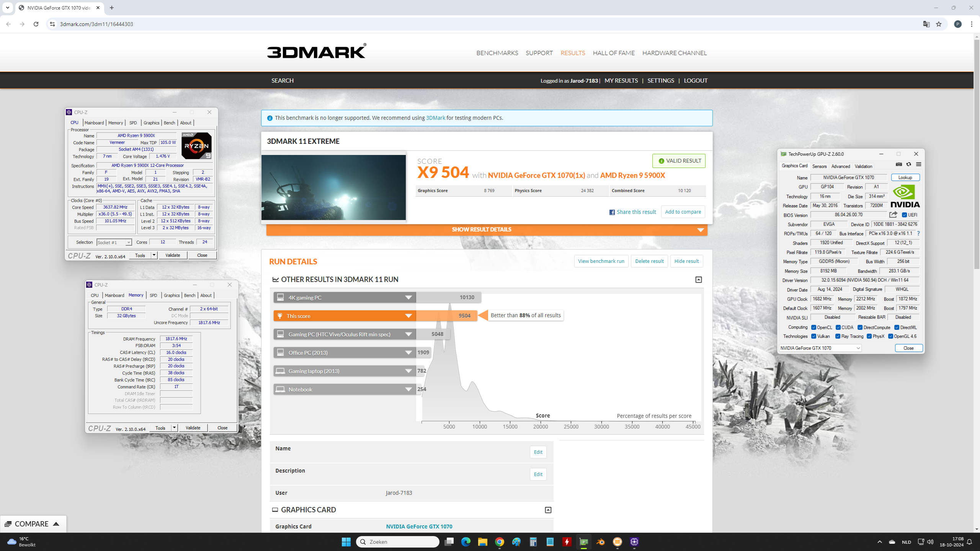
Task: Toggle OpenCL checkbox in GPU-Z
Action: (814, 328)
